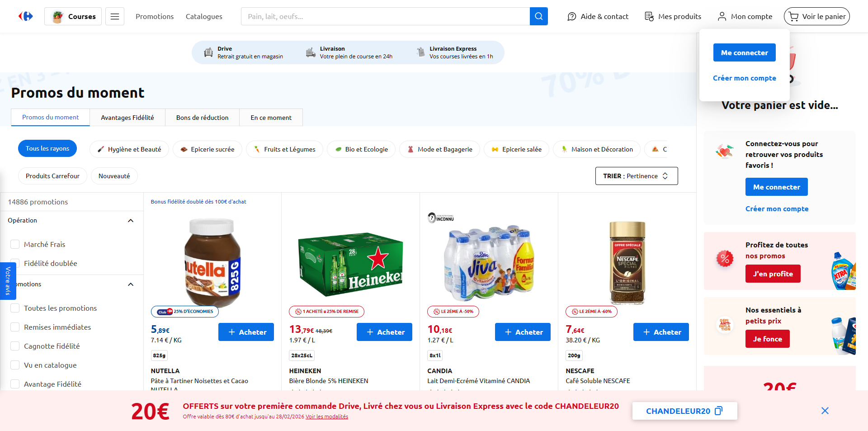Click the Livraison delivery truck icon
This screenshot has width=868, height=431.
311,52
